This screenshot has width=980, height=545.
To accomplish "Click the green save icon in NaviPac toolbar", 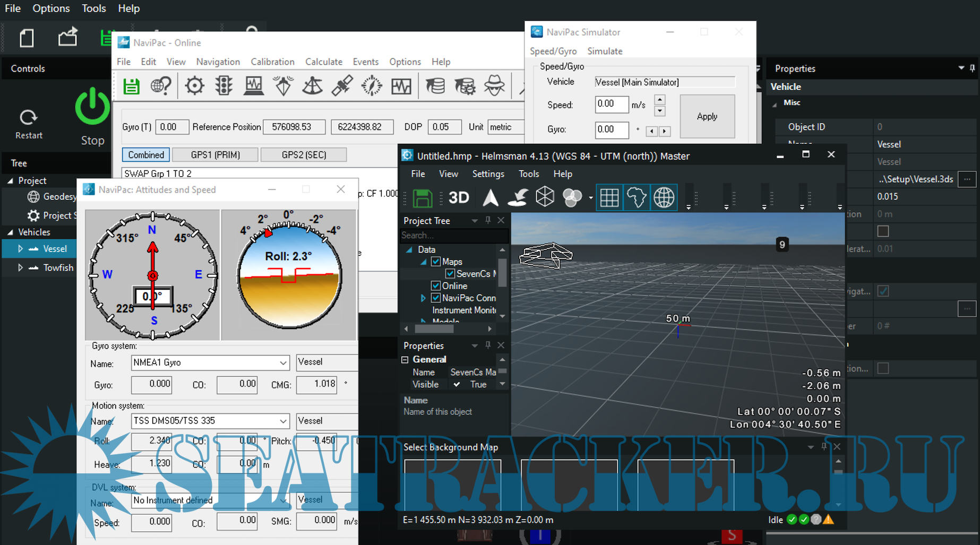I will pyautogui.click(x=131, y=86).
